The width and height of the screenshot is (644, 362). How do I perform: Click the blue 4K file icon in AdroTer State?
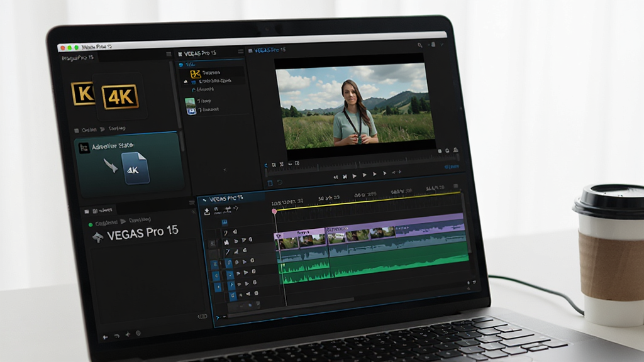tap(136, 167)
